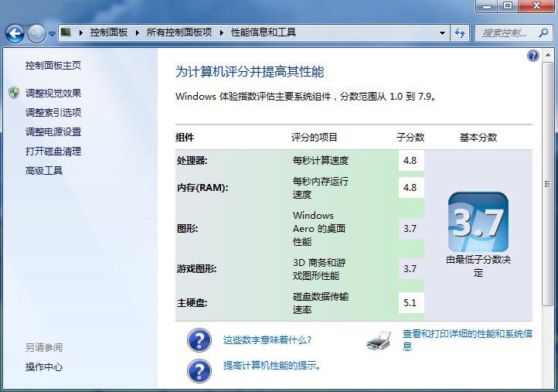Open 高级工具 link

tap(44, 171)
